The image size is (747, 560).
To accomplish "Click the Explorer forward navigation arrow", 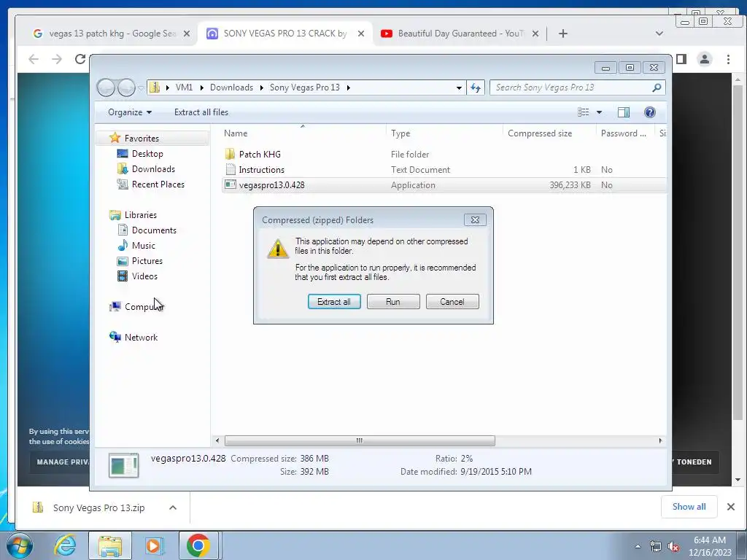I will (x=126, y=87).
